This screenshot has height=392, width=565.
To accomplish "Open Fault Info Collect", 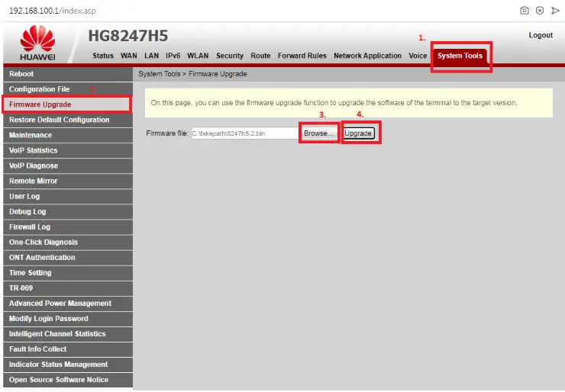I will coord(68,349).
